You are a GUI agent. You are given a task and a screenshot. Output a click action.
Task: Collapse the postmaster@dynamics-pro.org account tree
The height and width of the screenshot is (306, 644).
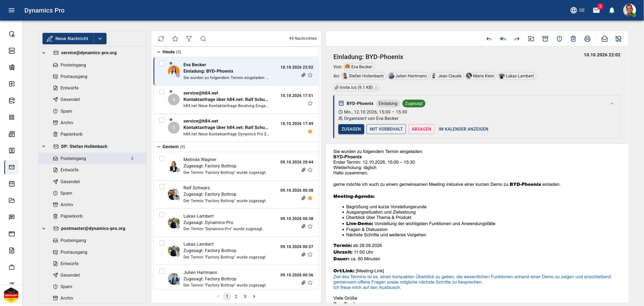point(44,229)
